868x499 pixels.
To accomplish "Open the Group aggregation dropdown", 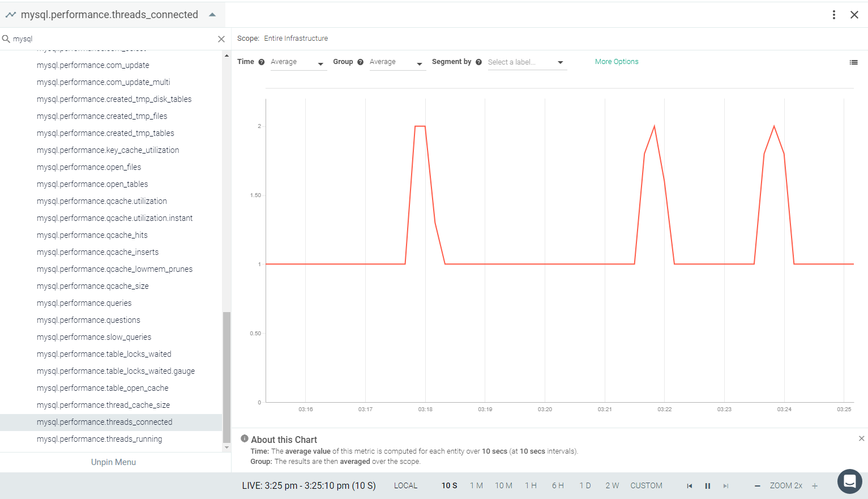I will tap(397, 62).
